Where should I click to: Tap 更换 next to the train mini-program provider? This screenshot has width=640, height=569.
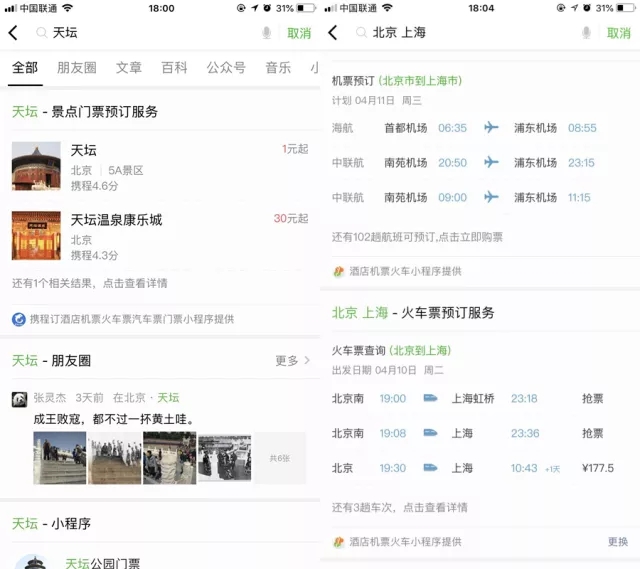618,541
